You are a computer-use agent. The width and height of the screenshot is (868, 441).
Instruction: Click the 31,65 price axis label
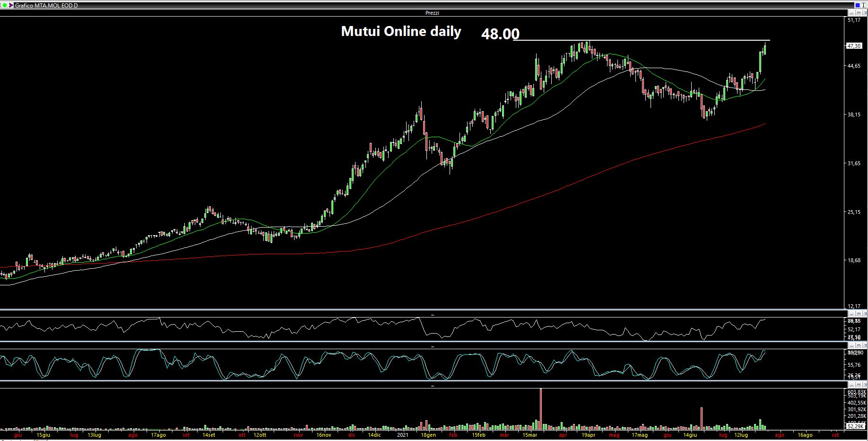[854, 163]
